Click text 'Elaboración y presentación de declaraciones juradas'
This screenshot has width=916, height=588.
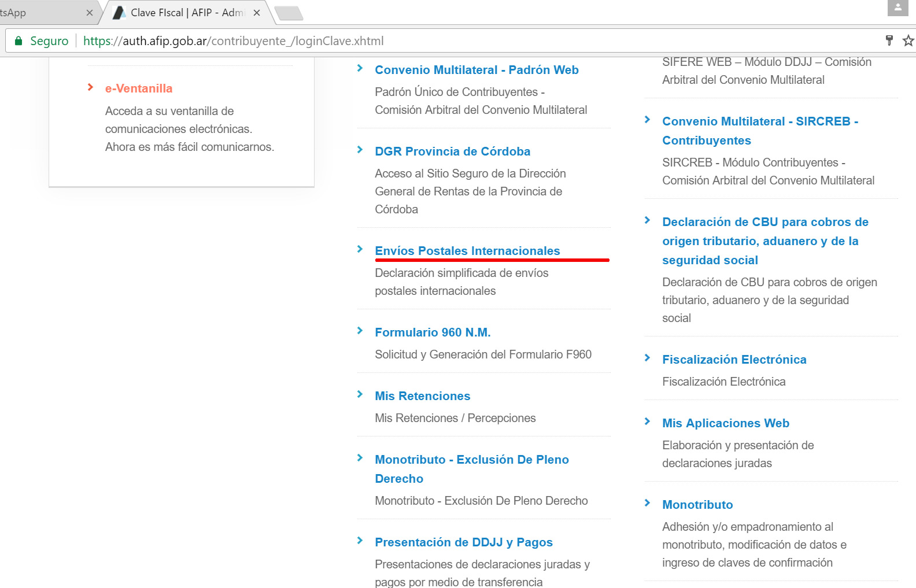[x=738, y=454]
